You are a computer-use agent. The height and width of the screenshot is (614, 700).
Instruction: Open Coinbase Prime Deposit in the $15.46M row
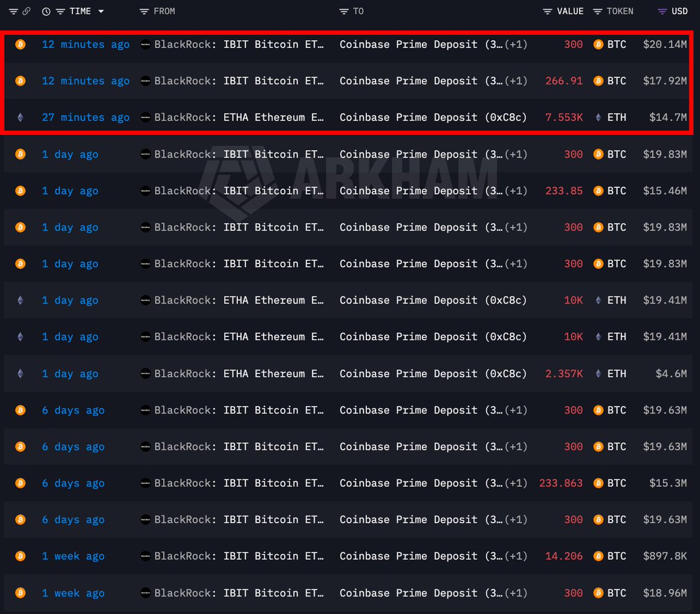(421, 191)
